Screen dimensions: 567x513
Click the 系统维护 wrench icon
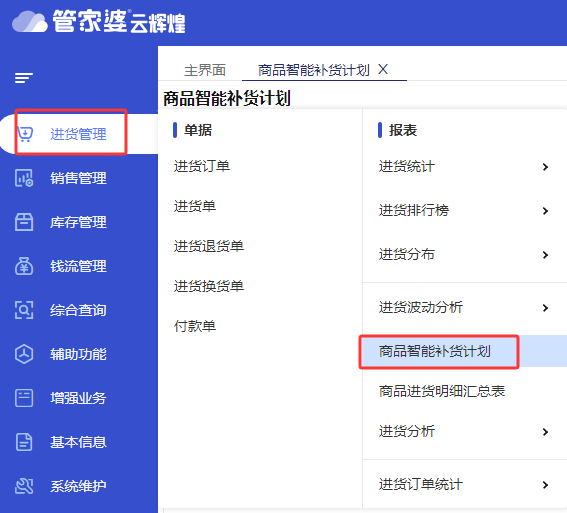click(24, 486)
